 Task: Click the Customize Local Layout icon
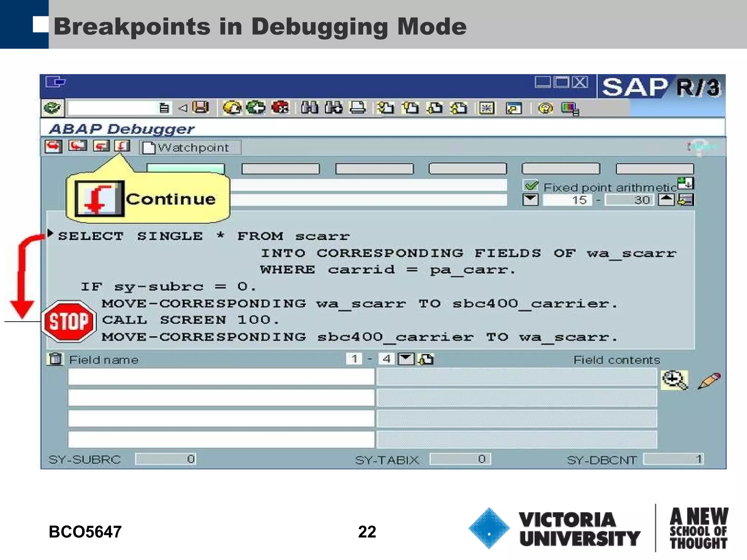point(570,109)
